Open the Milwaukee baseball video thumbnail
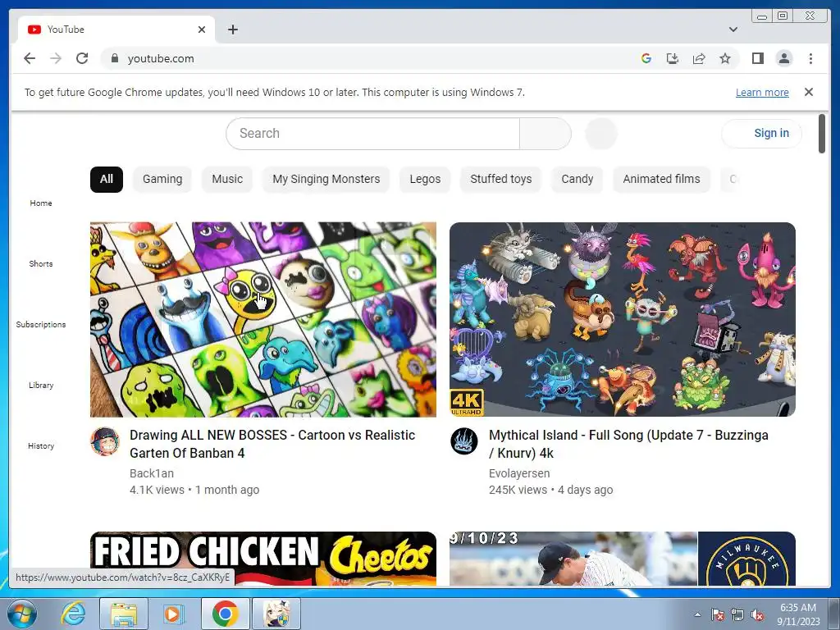 623,558
